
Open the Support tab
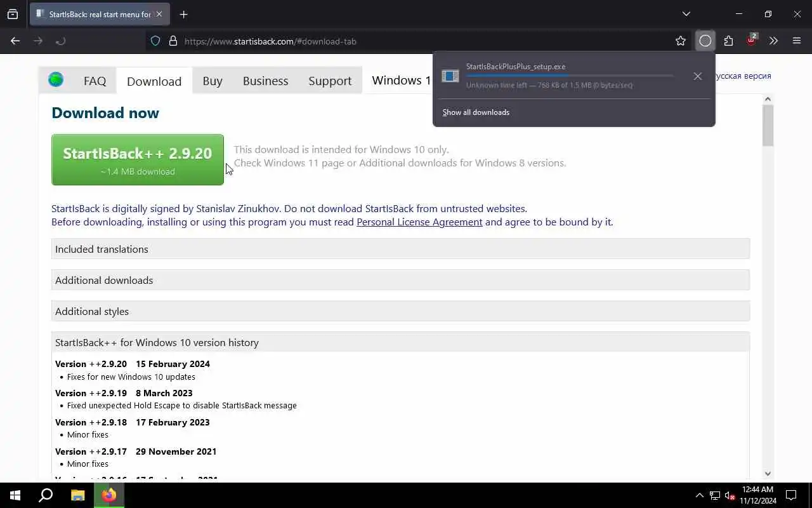tap(330, 81)
